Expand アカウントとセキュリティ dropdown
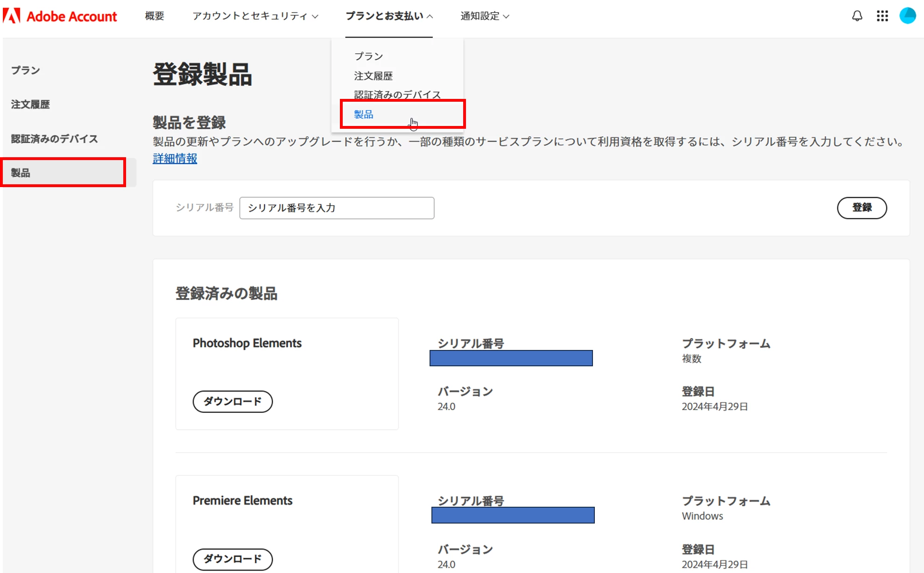The image size is (924, 573). coord(255,16)
